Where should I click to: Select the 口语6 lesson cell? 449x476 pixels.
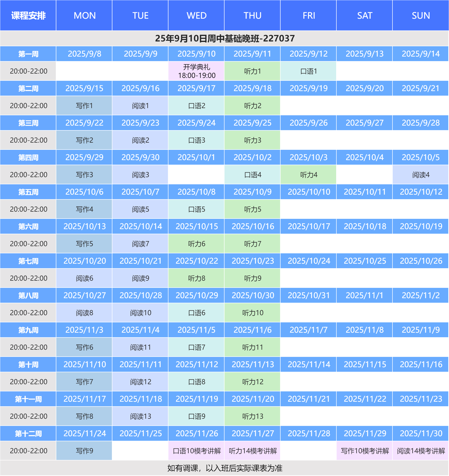pos(196,313)
